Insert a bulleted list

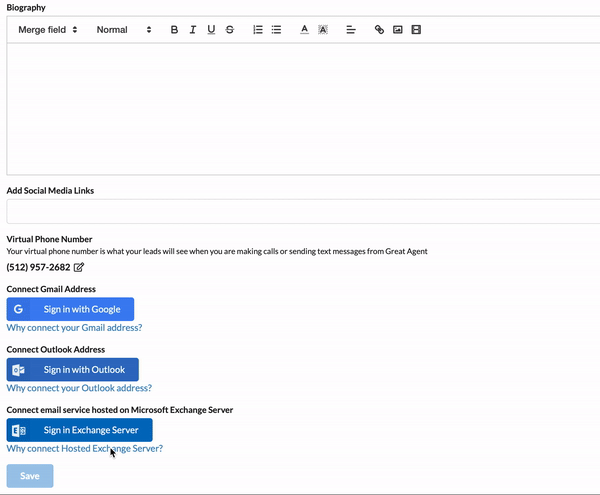click(x=276, y=30)
